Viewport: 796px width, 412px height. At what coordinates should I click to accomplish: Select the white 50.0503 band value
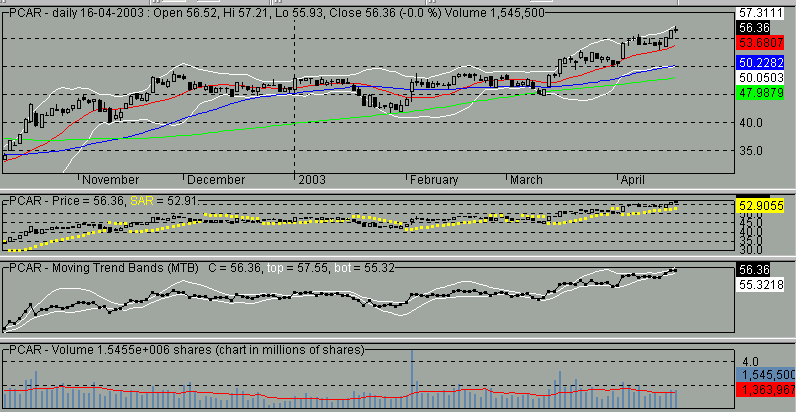click(x=759, y=78)
